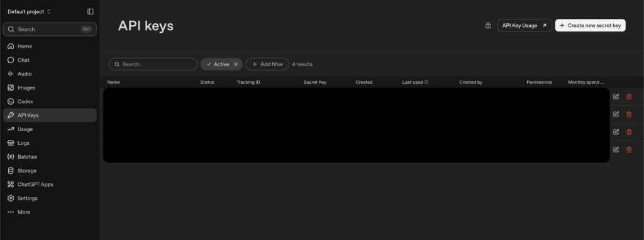Open the Batches page
Image resolution: width=644 pixels, height=240 pixels.
(x=50, y=157)
